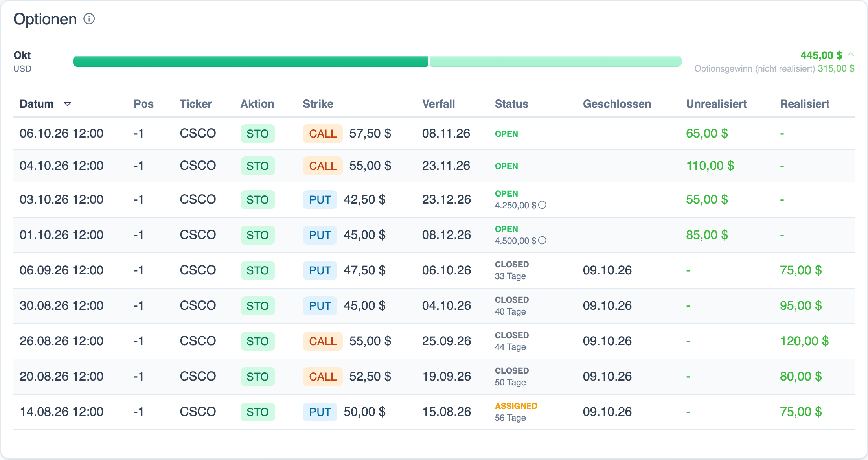Click the light green unrealized progress segment
Viewport: 868px width, 460px height.
point(555,61)
